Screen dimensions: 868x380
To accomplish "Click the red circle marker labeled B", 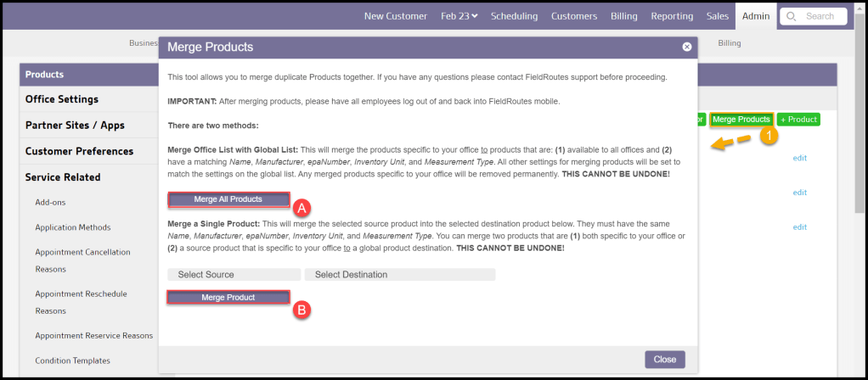I will coord(302,310).
